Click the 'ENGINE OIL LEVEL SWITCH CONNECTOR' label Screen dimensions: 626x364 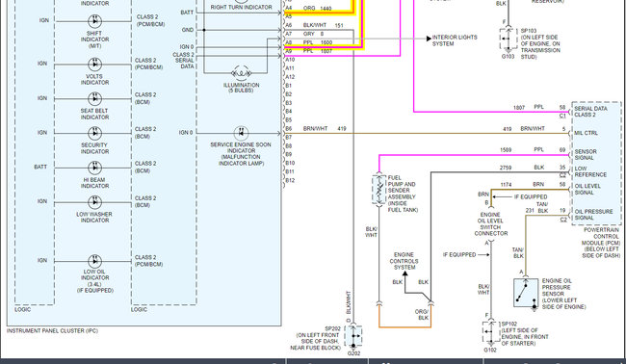pyautogui.click(x=490, y=224)
